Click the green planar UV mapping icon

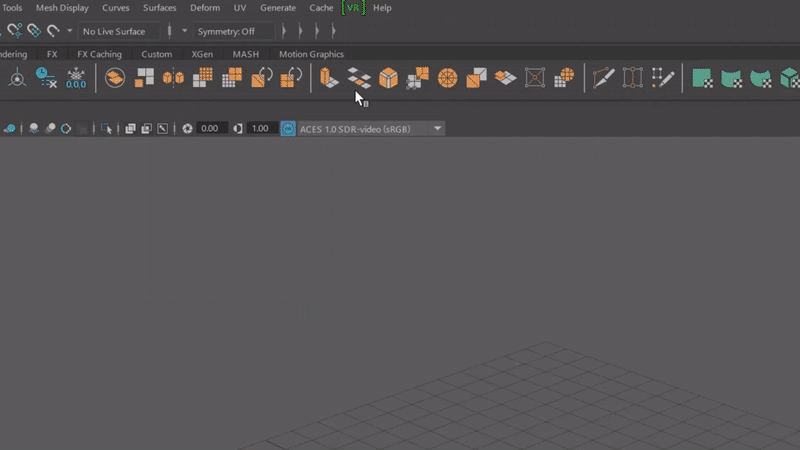(702, 79)
